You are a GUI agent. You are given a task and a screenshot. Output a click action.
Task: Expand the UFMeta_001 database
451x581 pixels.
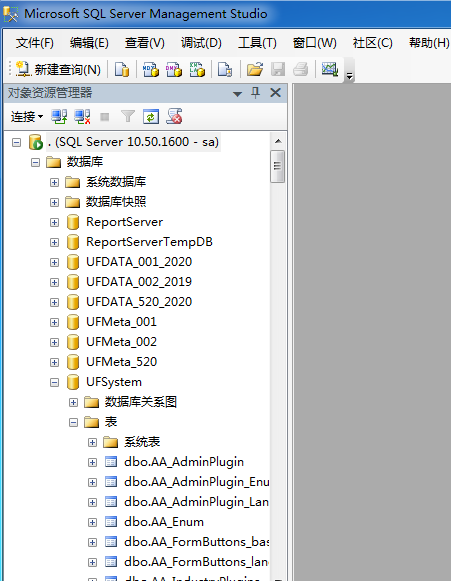click(x=54, y=322)
